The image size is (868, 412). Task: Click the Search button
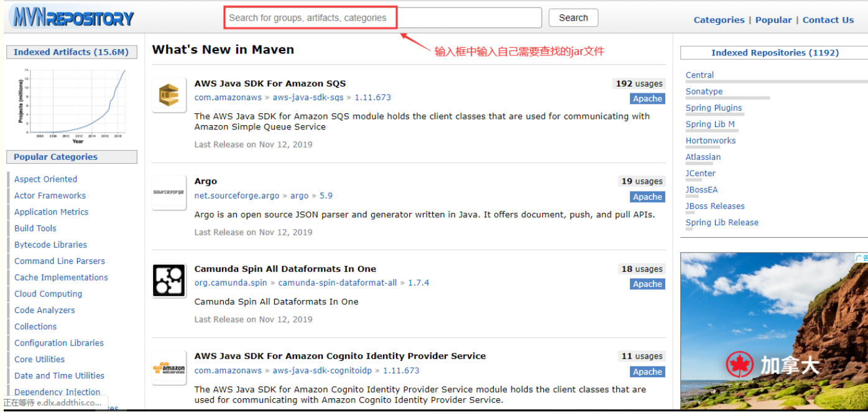coord(573,18)
